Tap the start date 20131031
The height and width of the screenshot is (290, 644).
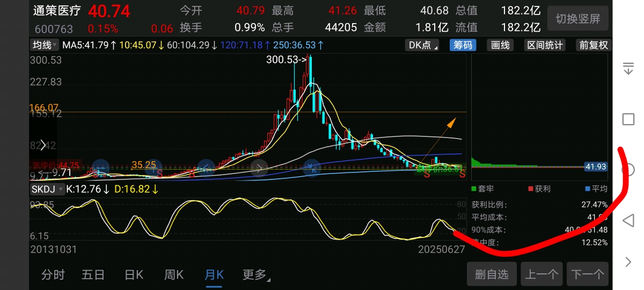tap(54, 250)
